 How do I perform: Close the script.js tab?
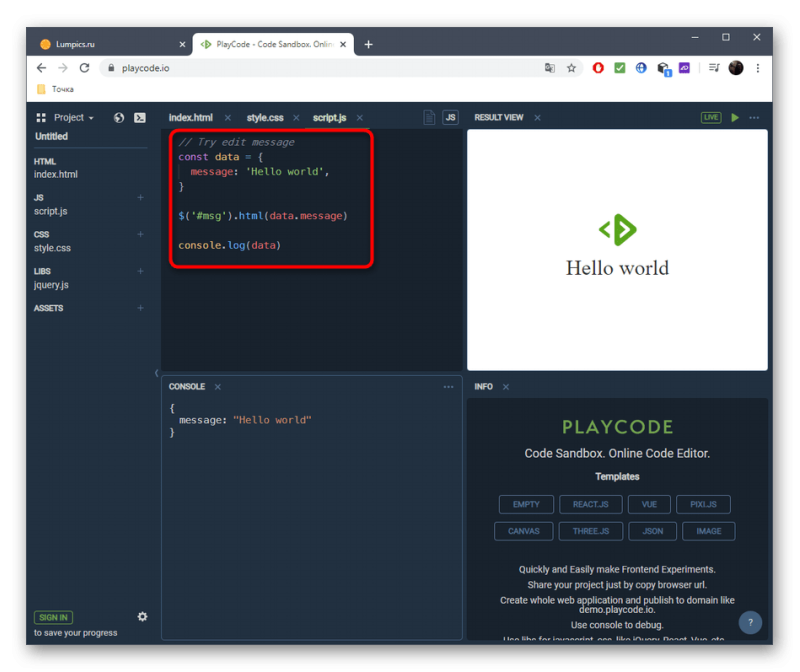pos(360,118)
